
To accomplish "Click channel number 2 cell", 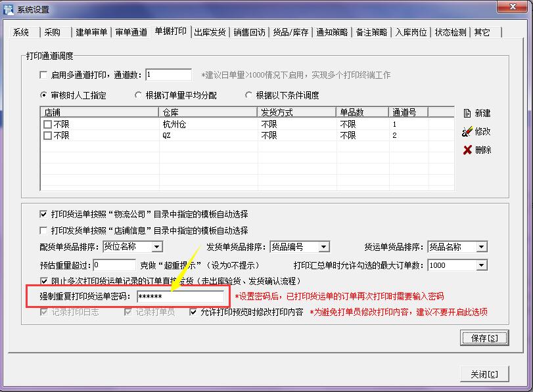I will coord(409,135).
